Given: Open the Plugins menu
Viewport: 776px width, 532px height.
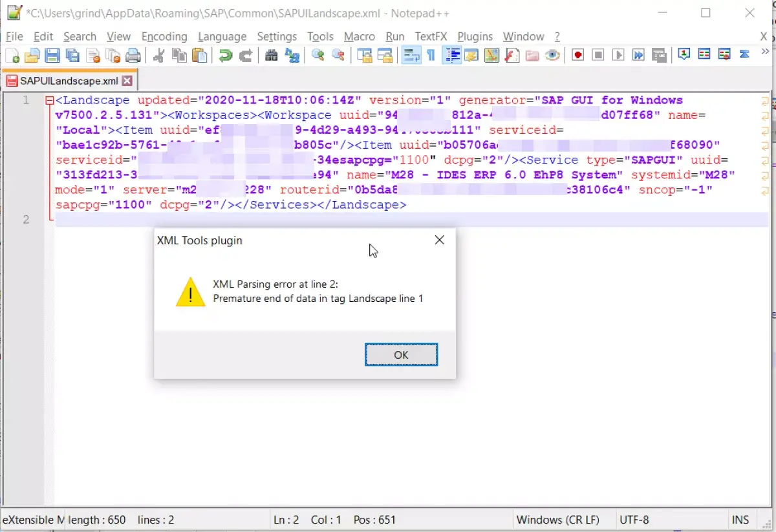Looking at the screenshot, I should [475, 36].
